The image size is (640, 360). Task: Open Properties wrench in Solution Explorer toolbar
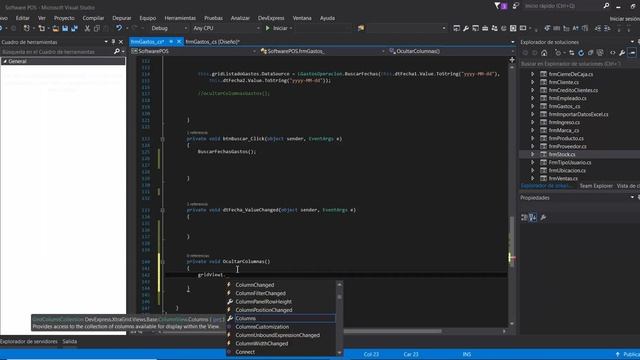click(x=622, y=53)
